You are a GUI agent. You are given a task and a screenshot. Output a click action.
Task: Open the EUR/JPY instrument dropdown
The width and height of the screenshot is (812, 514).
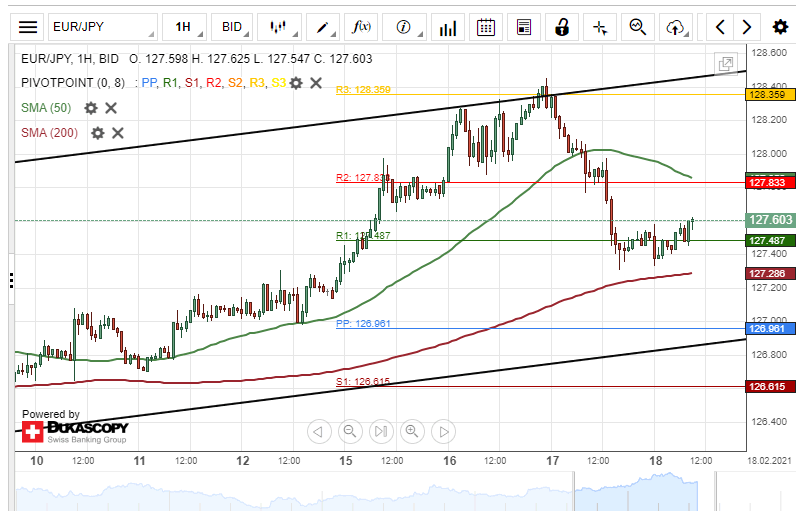103,27
